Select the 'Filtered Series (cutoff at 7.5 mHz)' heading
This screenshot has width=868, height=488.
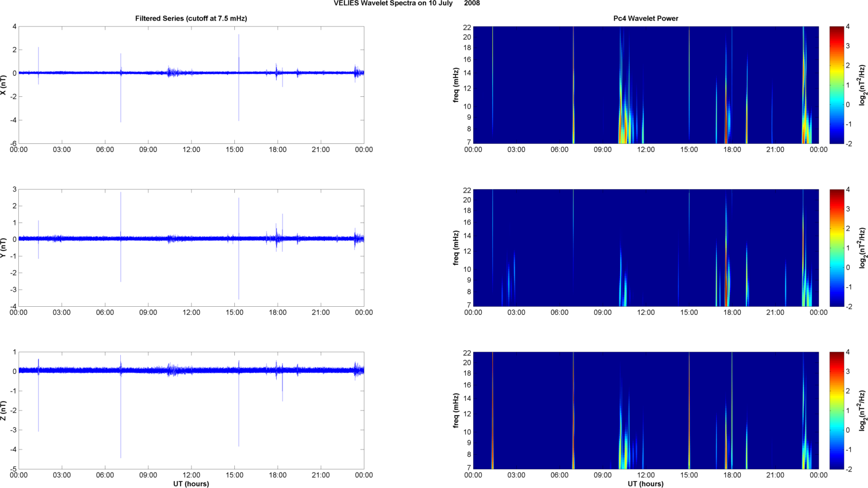pos(191,18)
